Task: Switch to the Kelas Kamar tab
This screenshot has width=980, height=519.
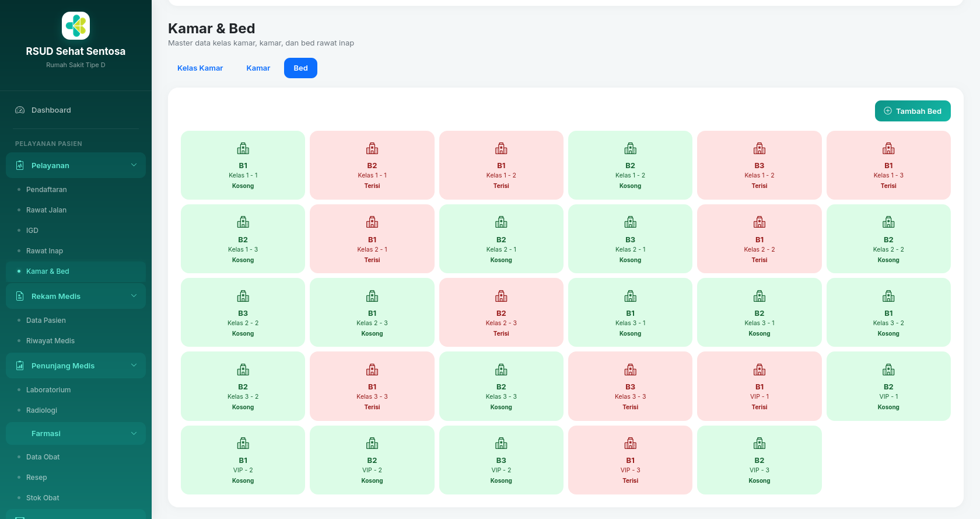Action: pyautogui.click(x=200, y=68)
